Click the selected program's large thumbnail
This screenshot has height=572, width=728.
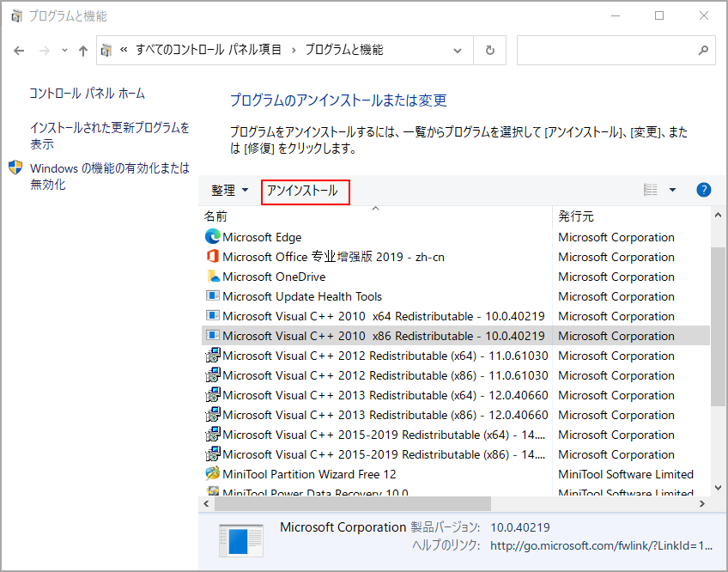241,540
